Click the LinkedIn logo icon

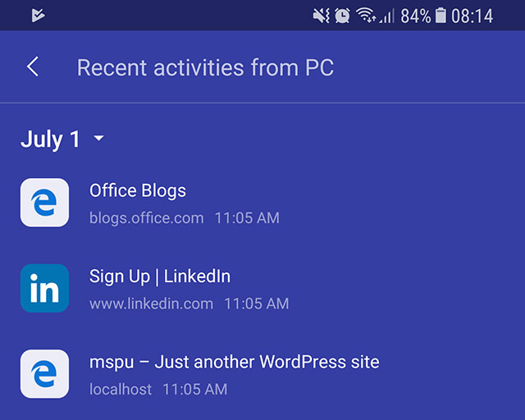(x=44, y=288)
